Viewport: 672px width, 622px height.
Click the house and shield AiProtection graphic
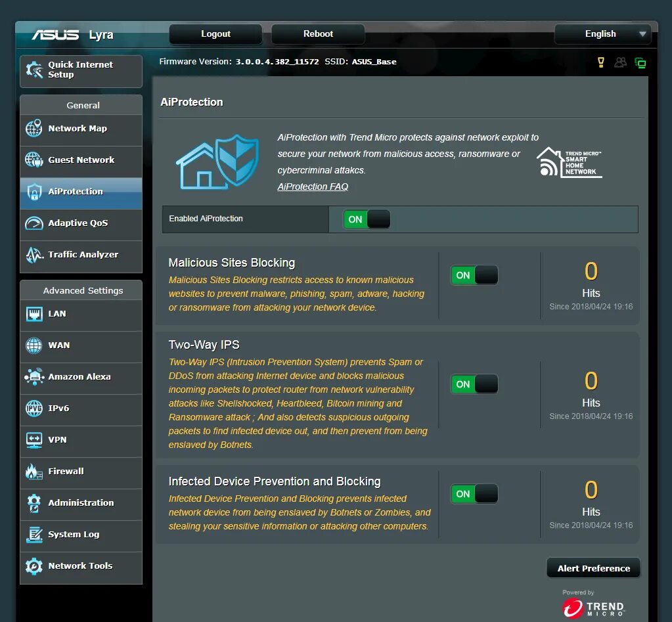click(x=217, y=162)
